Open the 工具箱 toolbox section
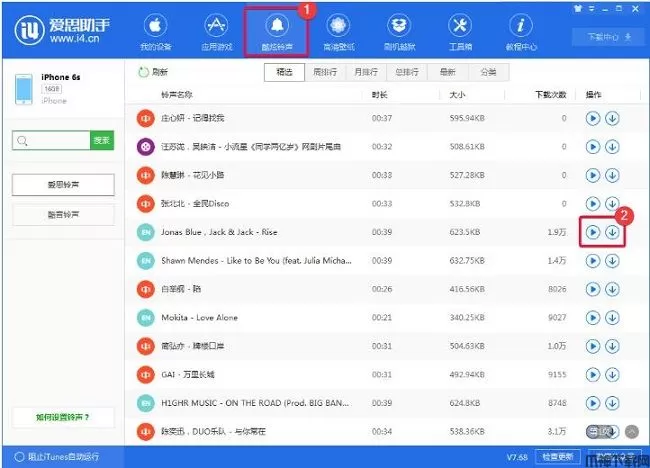The width and height of the screenshot is (650, 468). coord(460,30)
